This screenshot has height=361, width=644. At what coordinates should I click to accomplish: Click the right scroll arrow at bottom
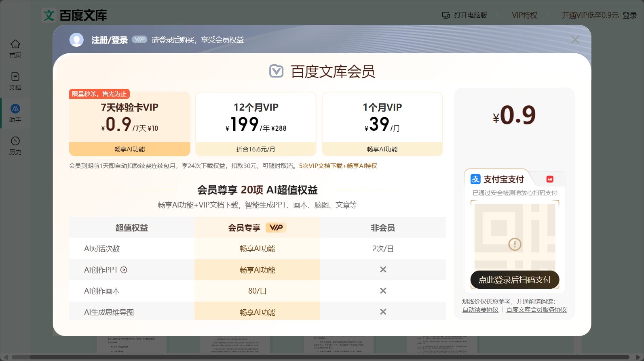pos(639,357)
